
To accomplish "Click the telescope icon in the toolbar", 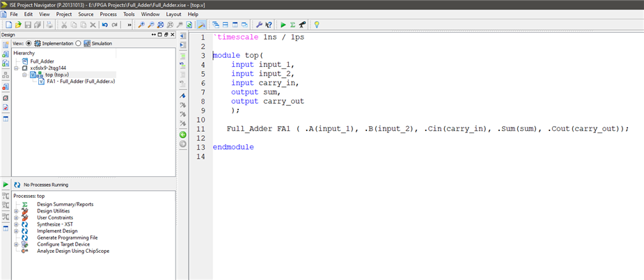I will [302, 24].
